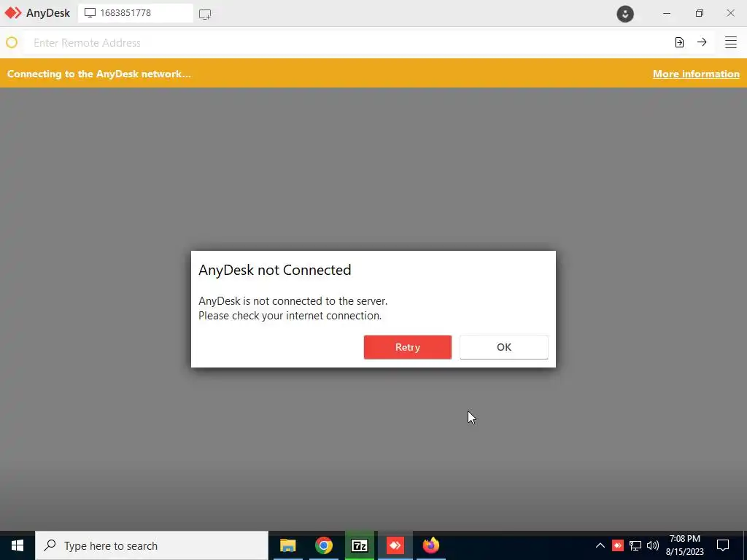
Task: Click the taskbar search box
Action: [152, 545]
